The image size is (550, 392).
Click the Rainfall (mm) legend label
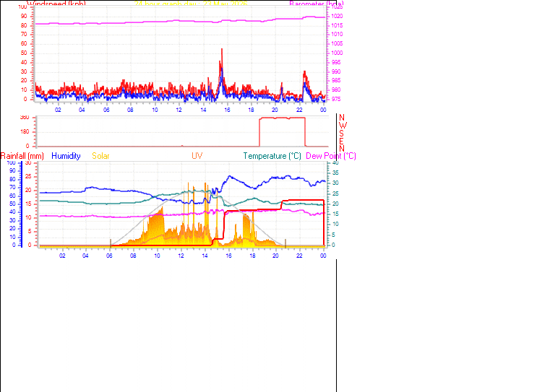tap(22, 156)
